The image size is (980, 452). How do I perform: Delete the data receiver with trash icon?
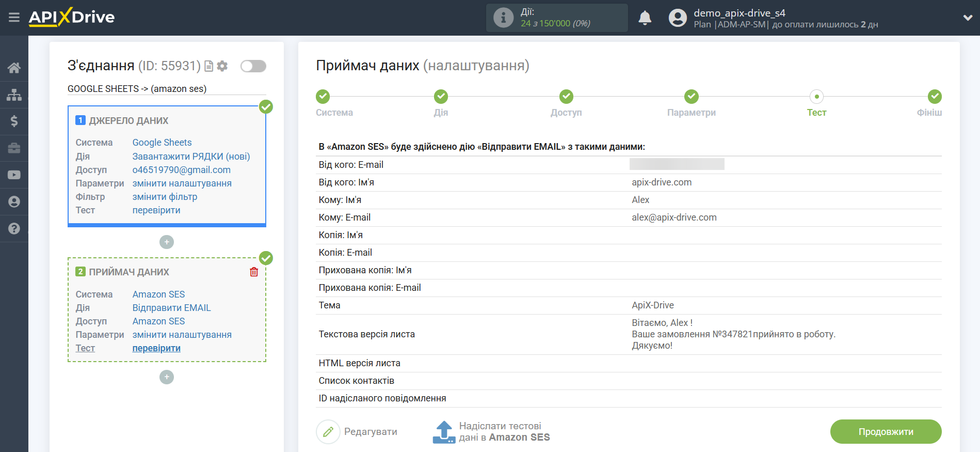tap(254, 272)
